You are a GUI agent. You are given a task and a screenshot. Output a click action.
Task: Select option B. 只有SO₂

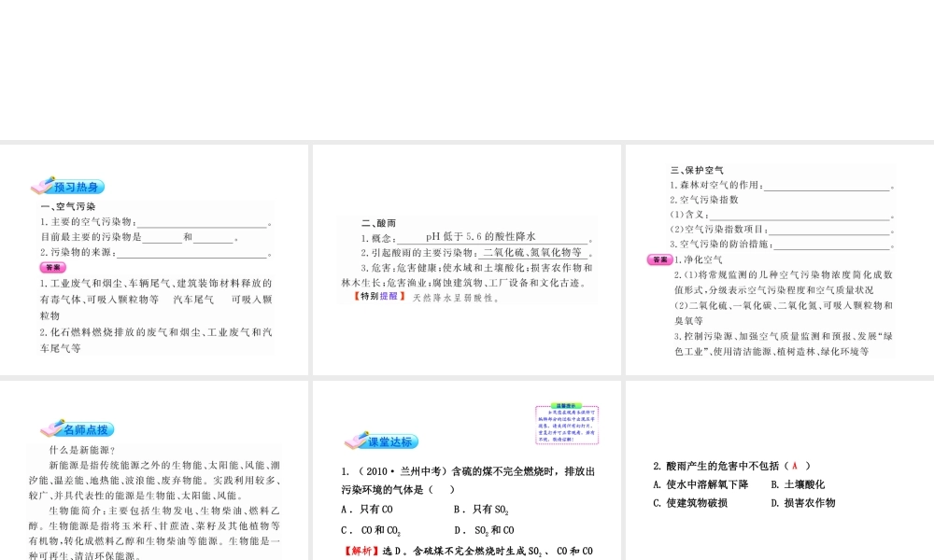pos(481,510)
